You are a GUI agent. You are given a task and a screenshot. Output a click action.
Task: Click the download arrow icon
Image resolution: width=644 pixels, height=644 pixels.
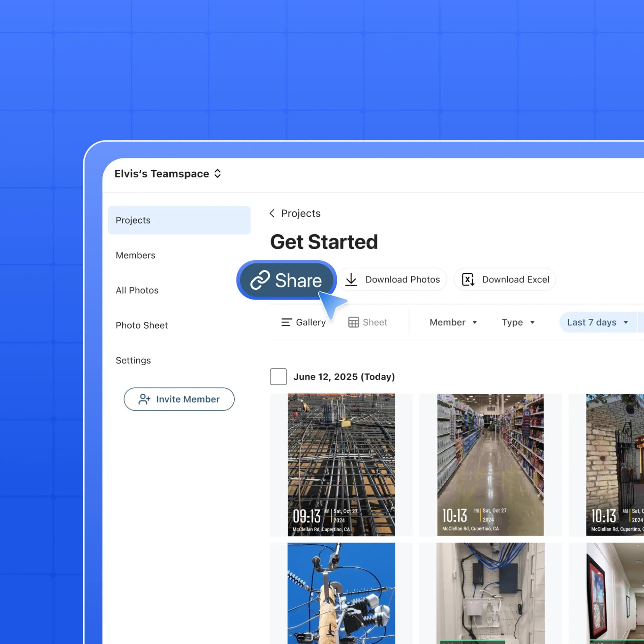tap(351, 279)
